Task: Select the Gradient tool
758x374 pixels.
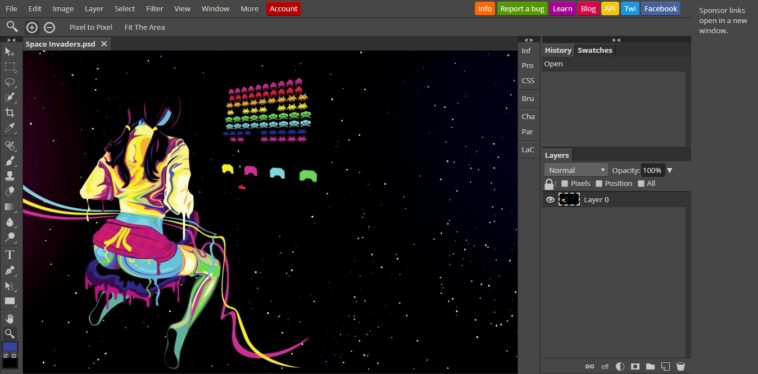Action: tap(10, 207)
